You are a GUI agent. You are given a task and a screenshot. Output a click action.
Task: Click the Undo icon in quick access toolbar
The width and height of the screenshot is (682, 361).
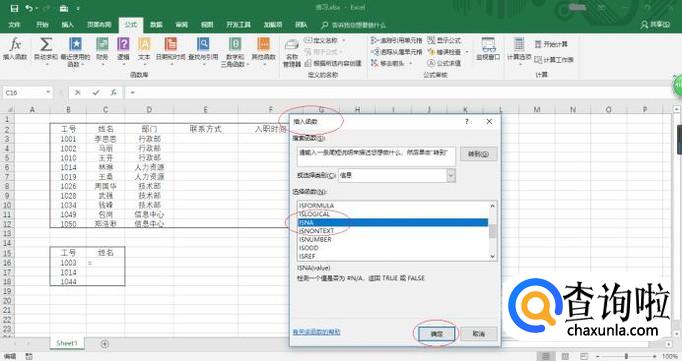pyautogui.click(x=29, y=8)
